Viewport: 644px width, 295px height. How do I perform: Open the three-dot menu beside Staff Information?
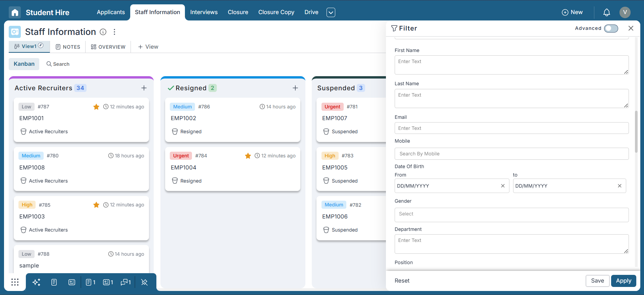tap(114, 32)
